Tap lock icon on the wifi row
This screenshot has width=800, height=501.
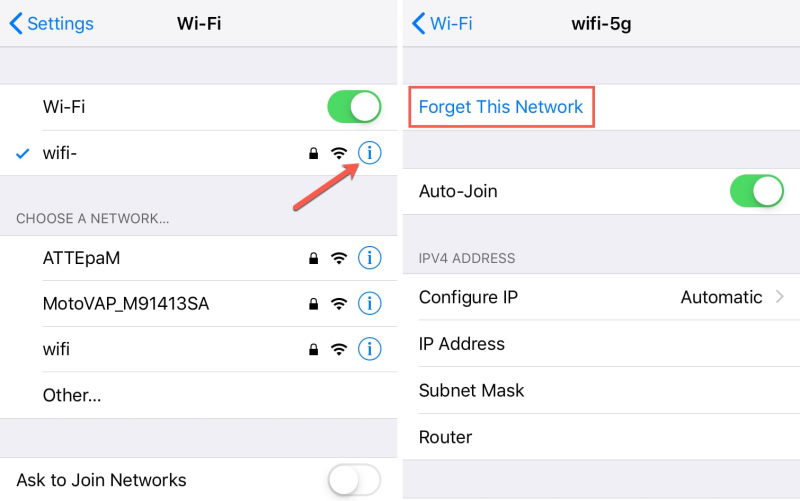(x=313, y=349)
